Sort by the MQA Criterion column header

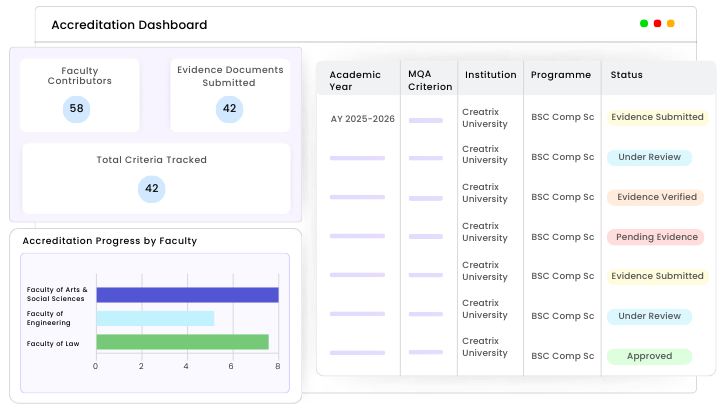point(430,80)
